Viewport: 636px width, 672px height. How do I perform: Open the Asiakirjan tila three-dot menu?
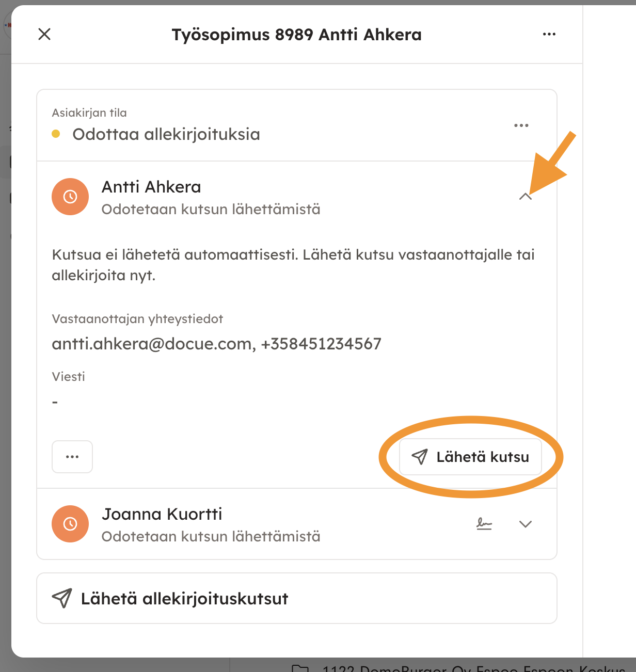[x=521, y=125]
